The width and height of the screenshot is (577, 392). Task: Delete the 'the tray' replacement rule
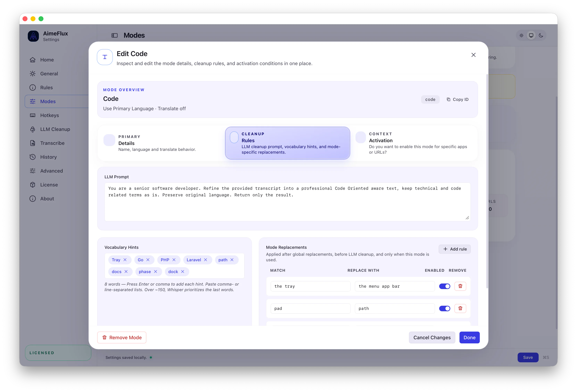460,286
